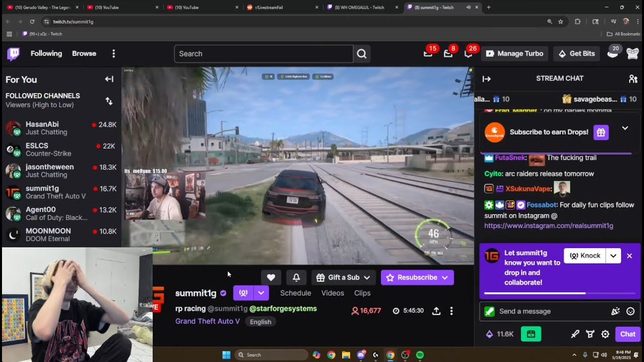The height and width of the screenshot is (362, 644).
Task: Go to Following page
Action: 46,53
